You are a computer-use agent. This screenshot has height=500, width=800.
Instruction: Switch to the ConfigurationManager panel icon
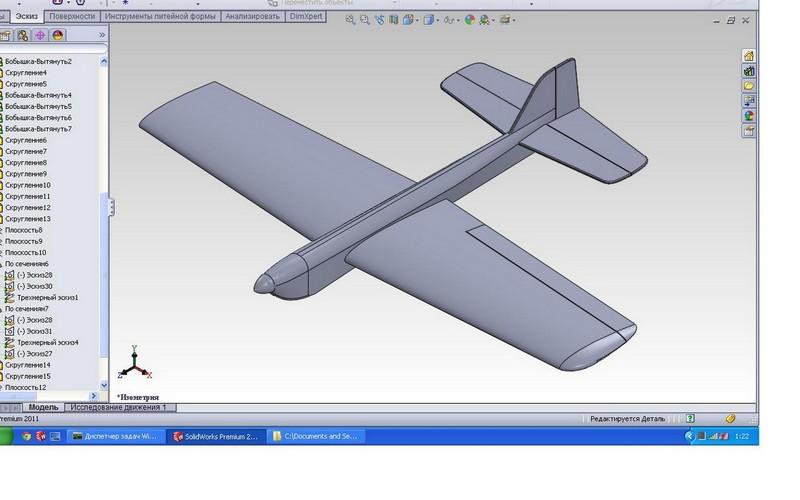(24, 35)
